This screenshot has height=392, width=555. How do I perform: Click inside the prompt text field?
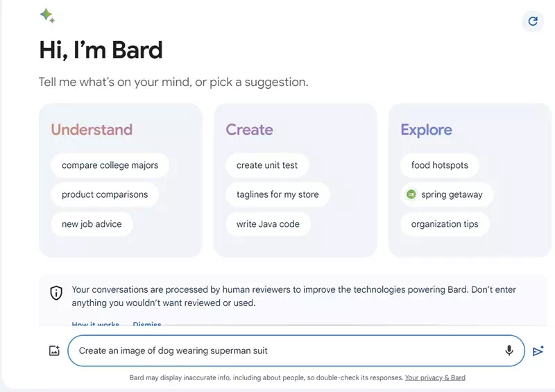click(x=296, y=350)
